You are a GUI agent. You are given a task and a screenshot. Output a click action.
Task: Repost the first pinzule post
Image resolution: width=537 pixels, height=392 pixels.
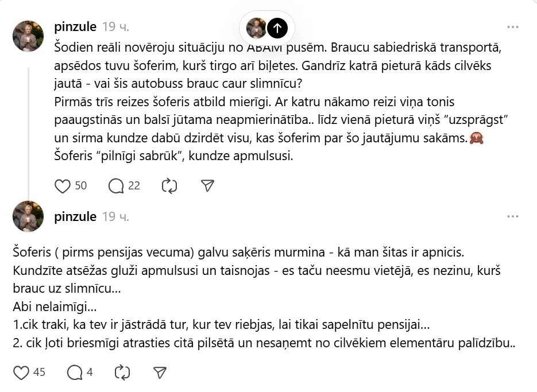point(169,186)
